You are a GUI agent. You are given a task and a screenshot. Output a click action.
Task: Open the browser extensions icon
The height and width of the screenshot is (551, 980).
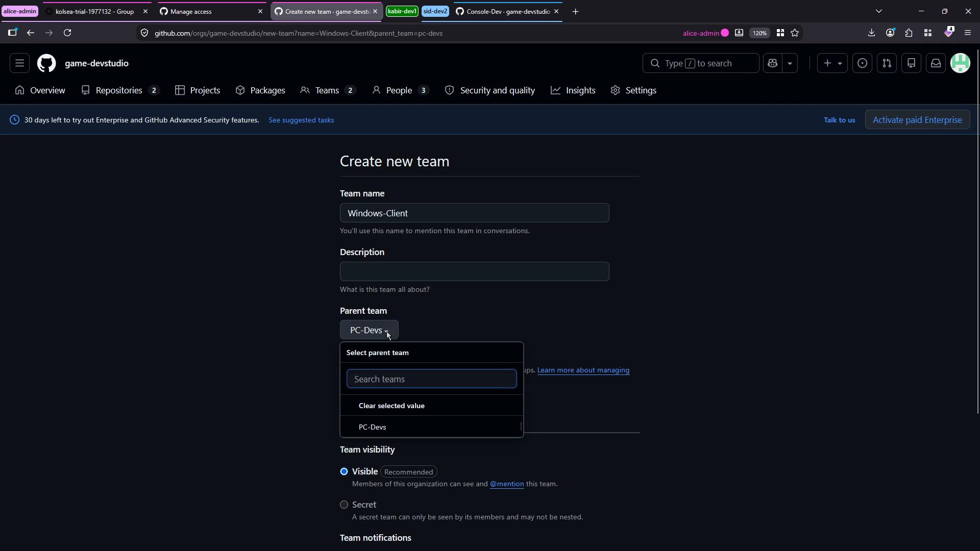click(x=909, y=33)
